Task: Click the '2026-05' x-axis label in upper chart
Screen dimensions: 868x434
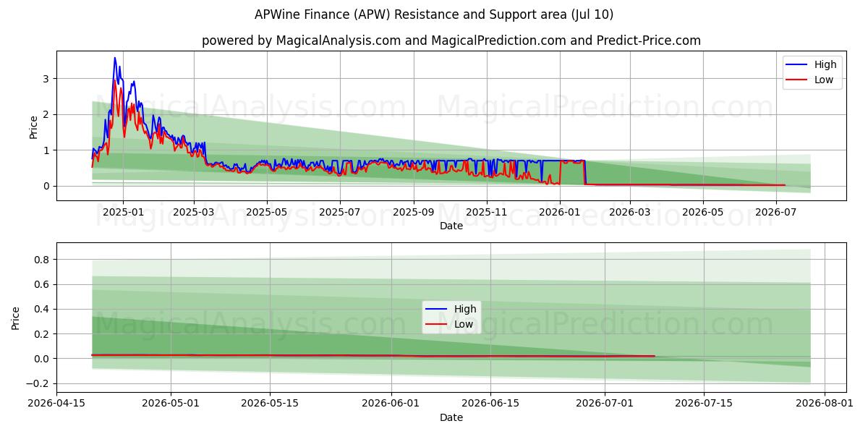Action: (x=703, y=213)
